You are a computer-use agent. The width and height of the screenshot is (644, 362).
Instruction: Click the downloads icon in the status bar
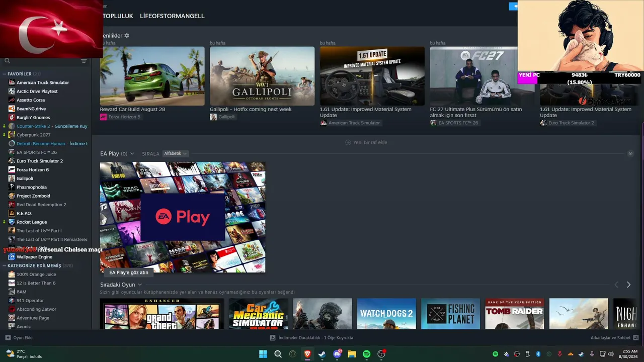(x=273, y=338)
